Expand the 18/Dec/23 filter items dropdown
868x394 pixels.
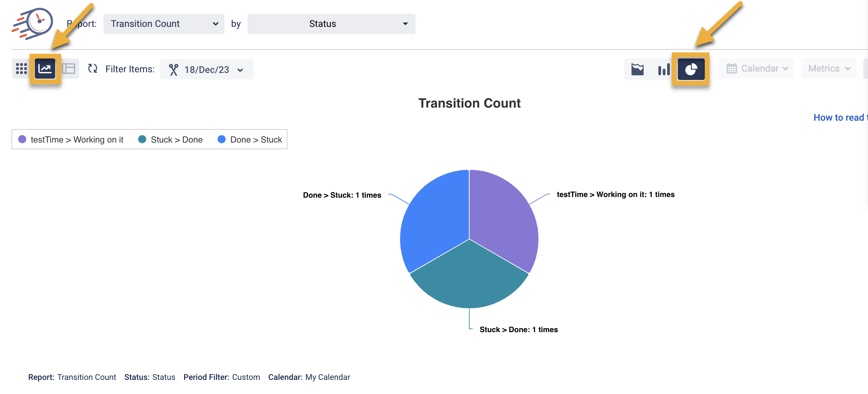coord(207,70)
